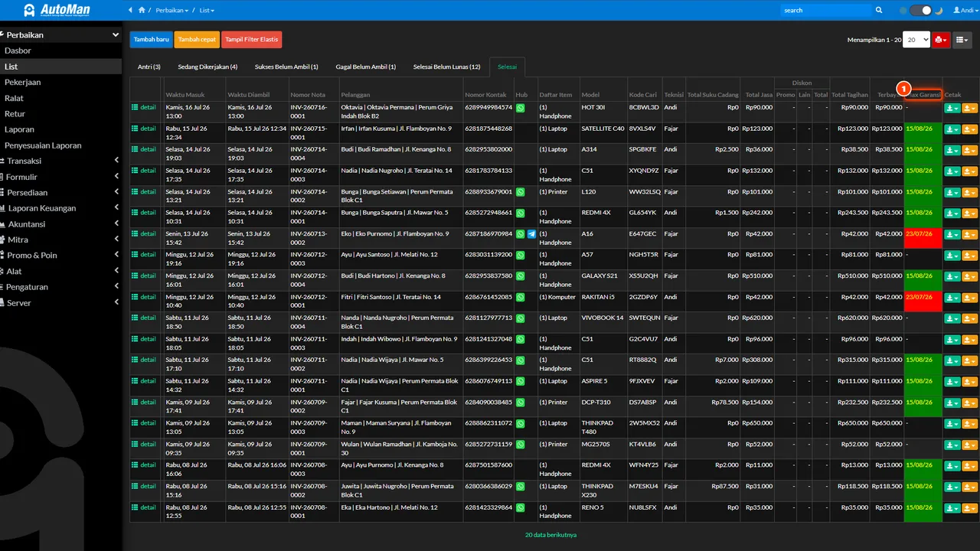Click orange download icon for INV-260716-0001
Viewport: 980px width, 551px height.
pyautogui.click(x=969, y=108)
